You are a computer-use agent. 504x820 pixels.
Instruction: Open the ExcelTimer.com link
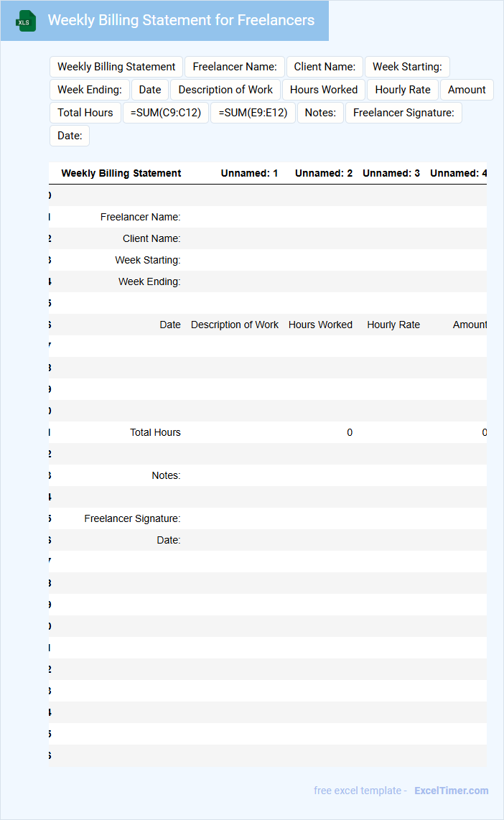click(x=451, y=791)
